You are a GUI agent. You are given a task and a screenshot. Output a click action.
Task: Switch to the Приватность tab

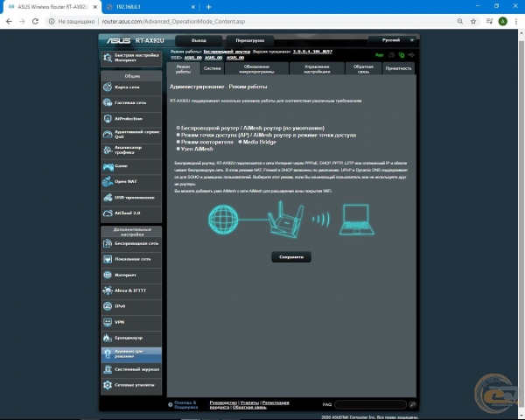(398, 68)
